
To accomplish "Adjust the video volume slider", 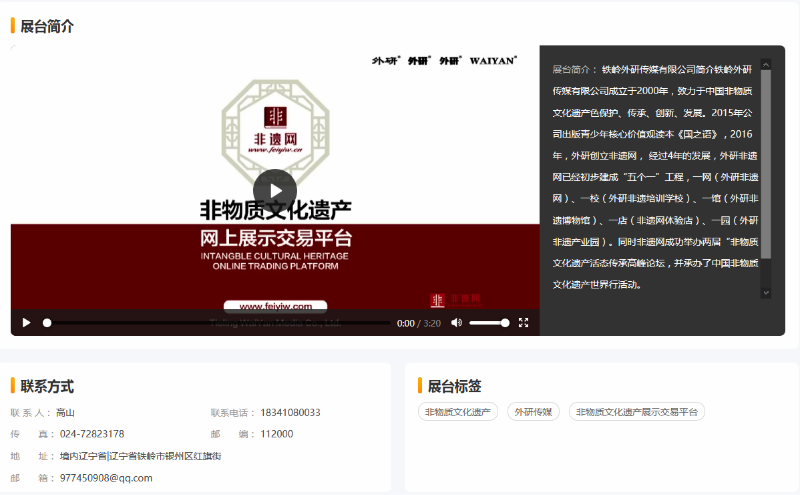I will click(x=489, y=323).
